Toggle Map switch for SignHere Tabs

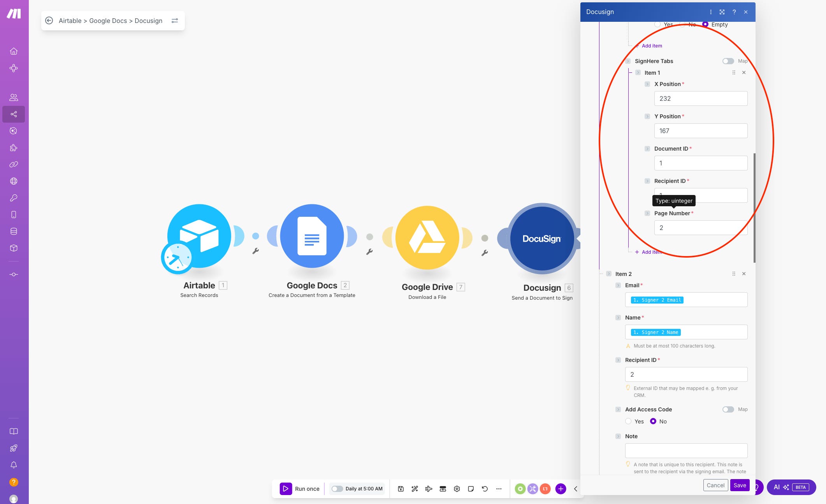[x=728, y=61]
